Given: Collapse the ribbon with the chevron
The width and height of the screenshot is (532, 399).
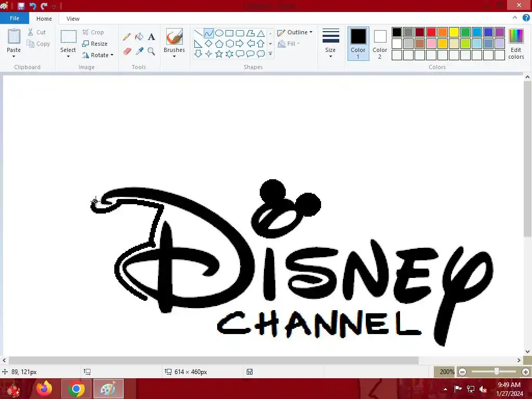Looking at the screenshot, I should [x=515, y=18].
